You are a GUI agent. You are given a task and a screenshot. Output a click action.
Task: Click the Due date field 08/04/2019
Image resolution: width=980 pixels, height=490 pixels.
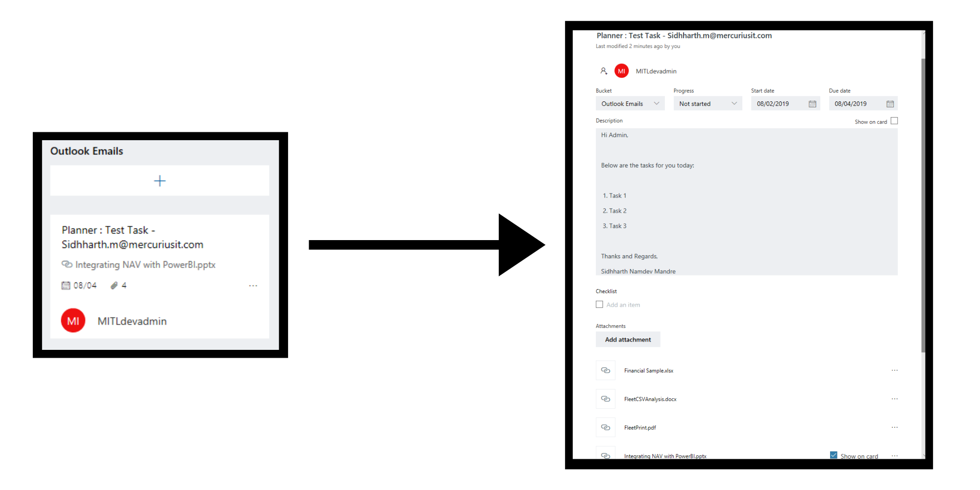pos(863,103)
